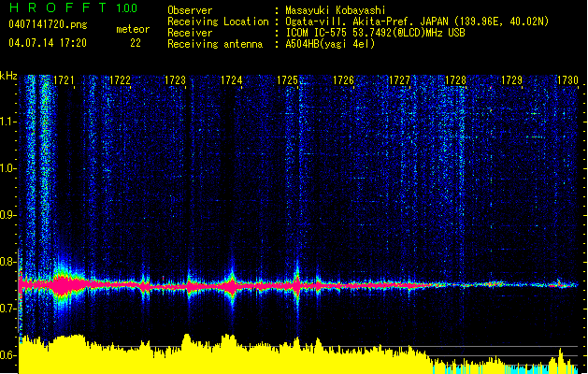Screen dimensions: 588x374
Task: Click the 1.1 frequency axis label
Action: 7,122
